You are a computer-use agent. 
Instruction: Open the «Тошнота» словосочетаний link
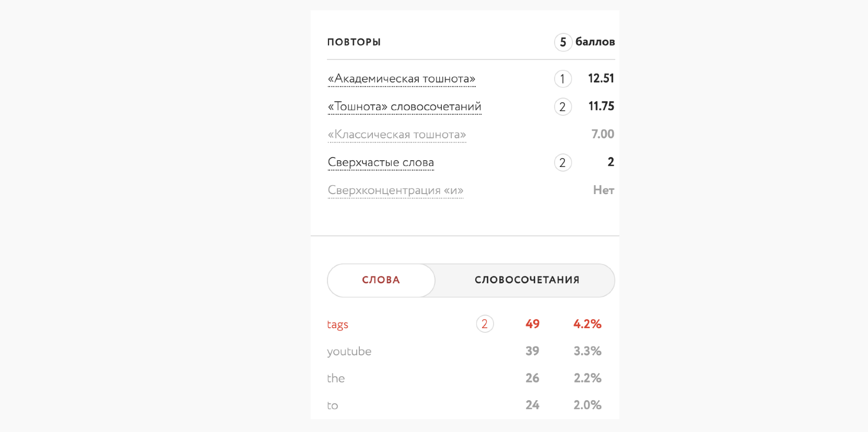pos(404,107)
